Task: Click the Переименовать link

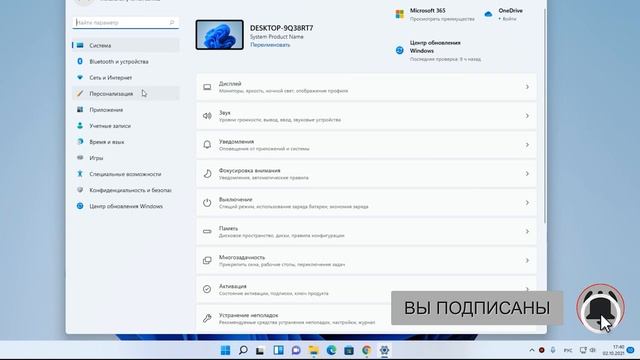Action: click(x=270, y=45)
